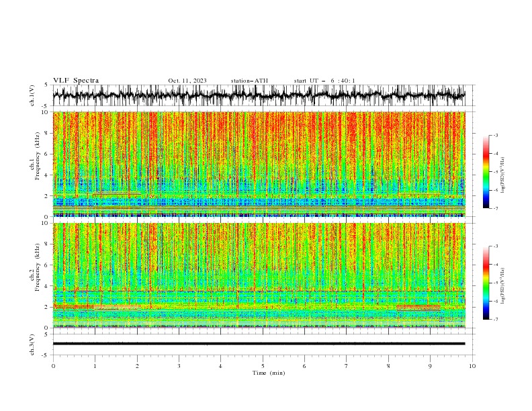Screen dimensions: 532x411
Task: Click the ch.1 PSD color scale bar
Action: pyautogui.click(x=486, y=172)
